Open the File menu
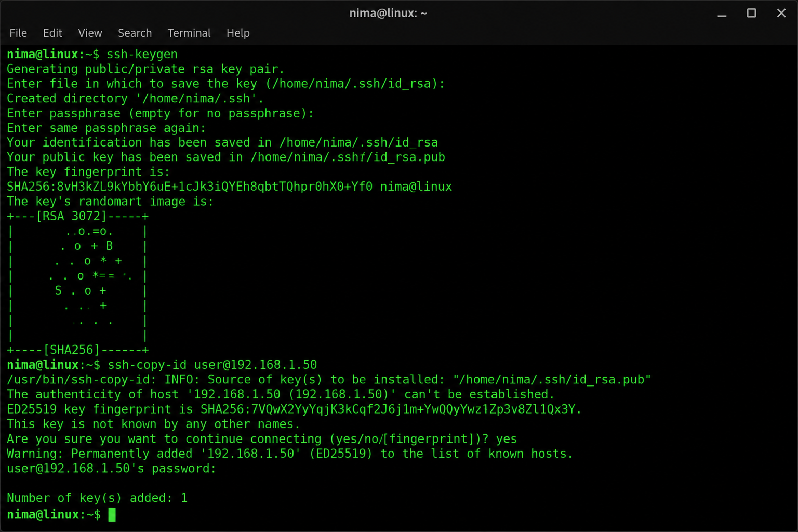 click(18, 33)
